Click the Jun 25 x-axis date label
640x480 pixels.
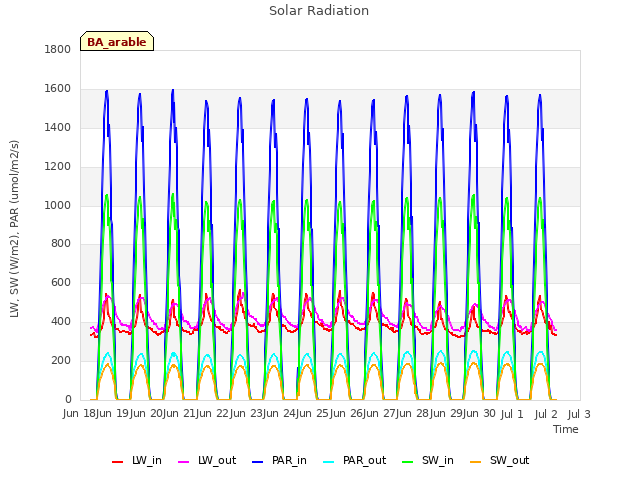(x=313, y=414)
